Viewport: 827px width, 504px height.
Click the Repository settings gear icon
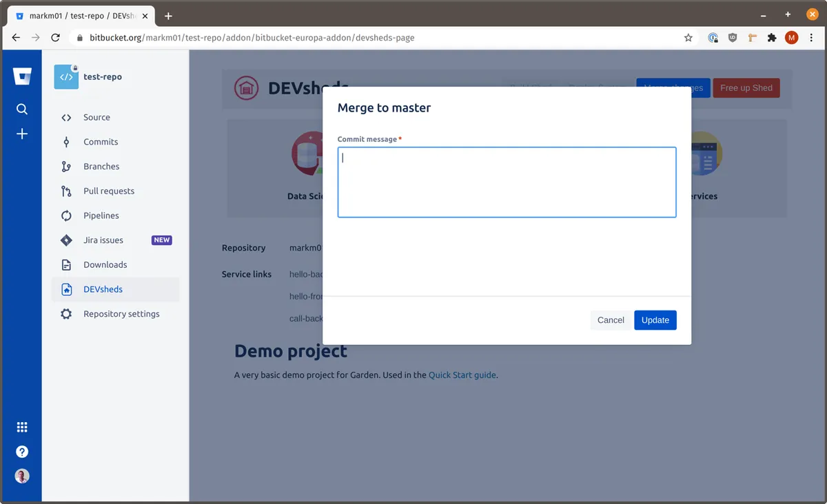pyautogui.click(x=66, y=314)
